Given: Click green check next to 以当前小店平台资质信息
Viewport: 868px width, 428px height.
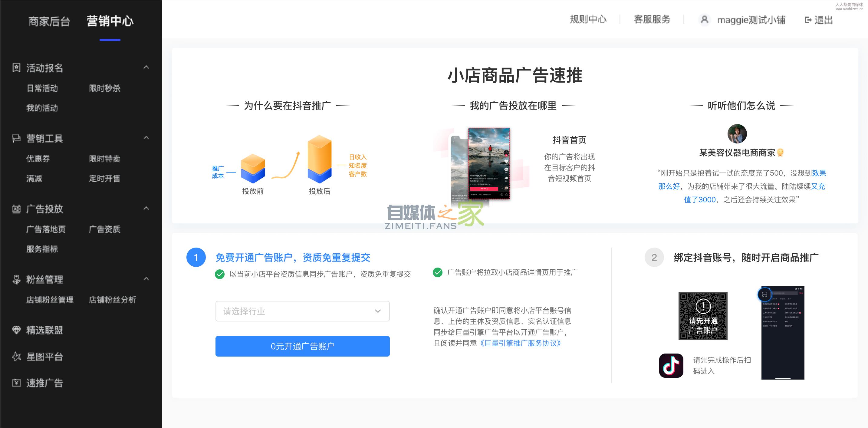Looking at the screenshot, I should pos(220,274).
